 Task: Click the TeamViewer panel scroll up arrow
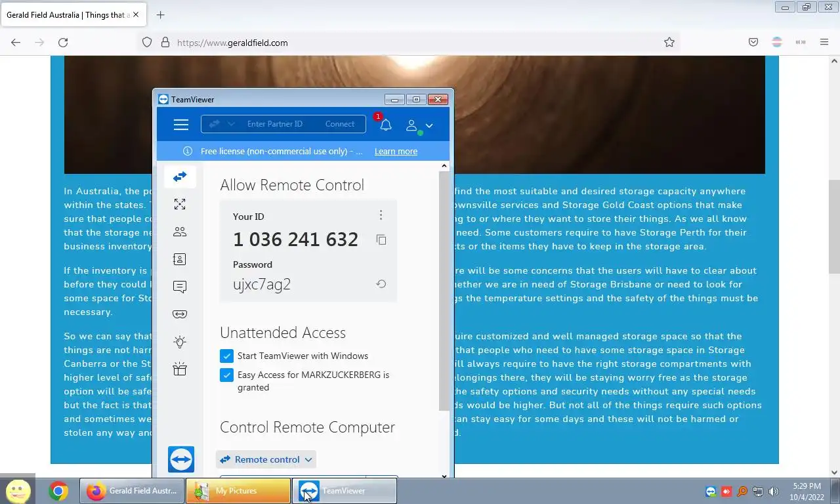click(444, 166)
